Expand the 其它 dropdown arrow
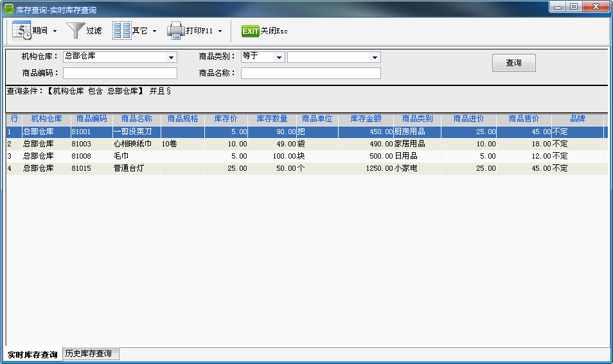613x364 pixels. (x=154, y=31)
